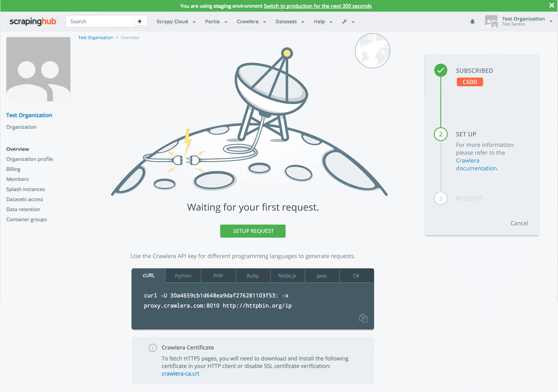Open the wrench tools menu icon
Viewport: 558px width, 392px height.
[345, 22]
